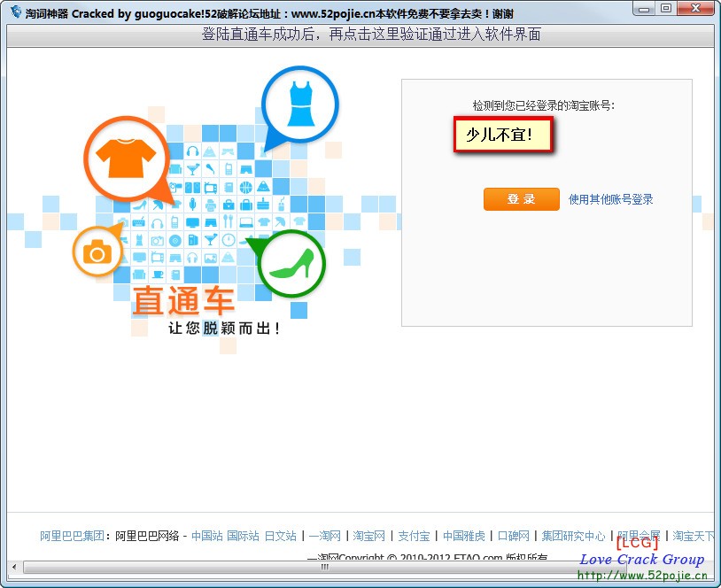Image resolution: width=721 pixels, height=588 pixels.
Task: Open 中国站 footer link
Action: point(207,536)
